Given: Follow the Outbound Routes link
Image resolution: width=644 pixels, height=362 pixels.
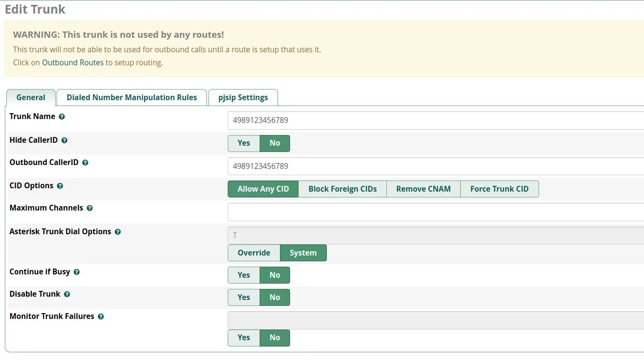Looking at the screenshot, I should (x=73, y=62).
